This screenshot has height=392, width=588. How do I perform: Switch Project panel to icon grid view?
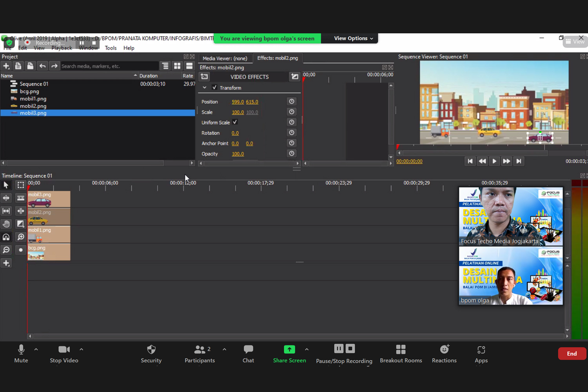click(177, 66)
